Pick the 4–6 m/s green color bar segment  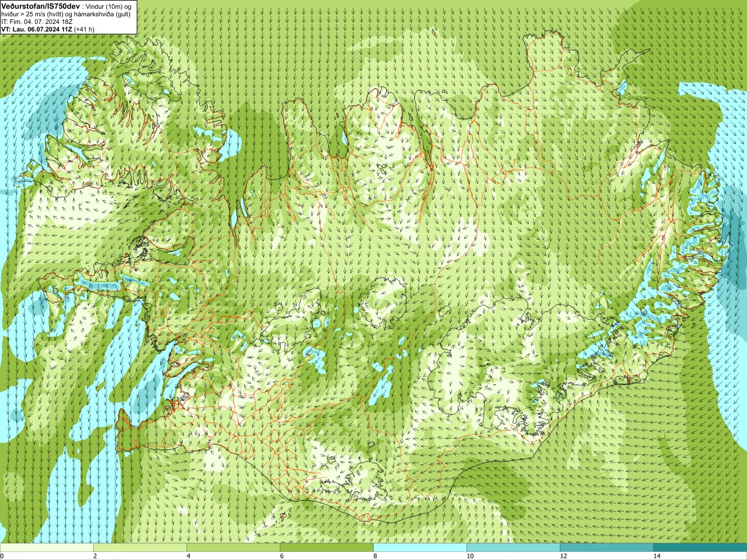pos(233,548)
